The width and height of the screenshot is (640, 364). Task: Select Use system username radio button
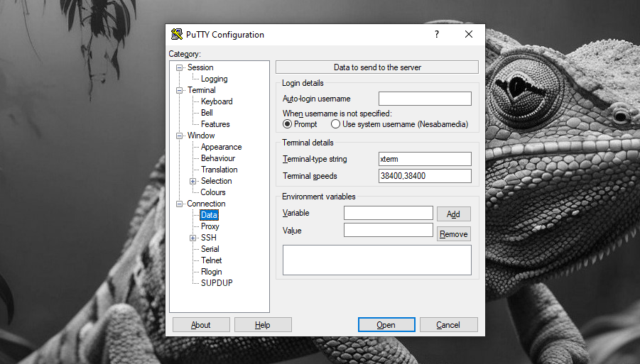point(336,124)
